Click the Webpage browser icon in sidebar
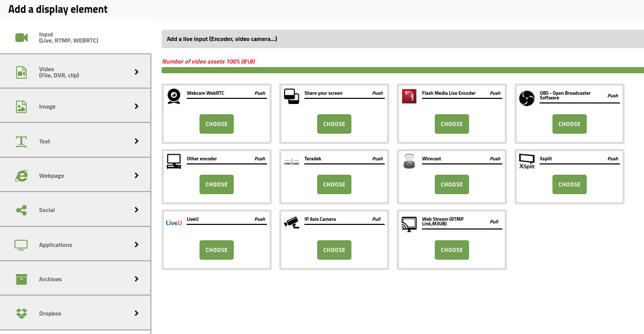 click(x=21, y=176)
